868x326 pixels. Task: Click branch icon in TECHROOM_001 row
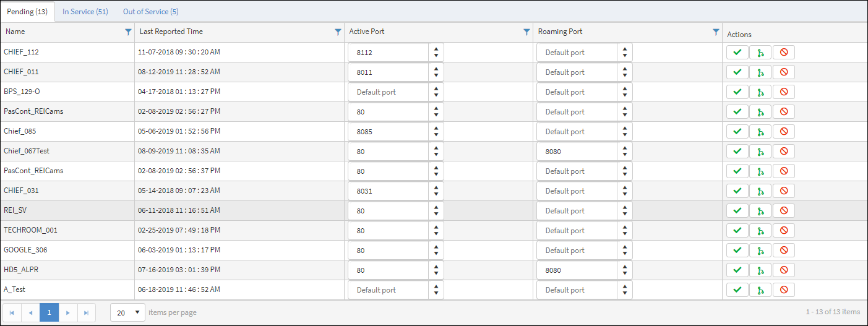(760, 231)
